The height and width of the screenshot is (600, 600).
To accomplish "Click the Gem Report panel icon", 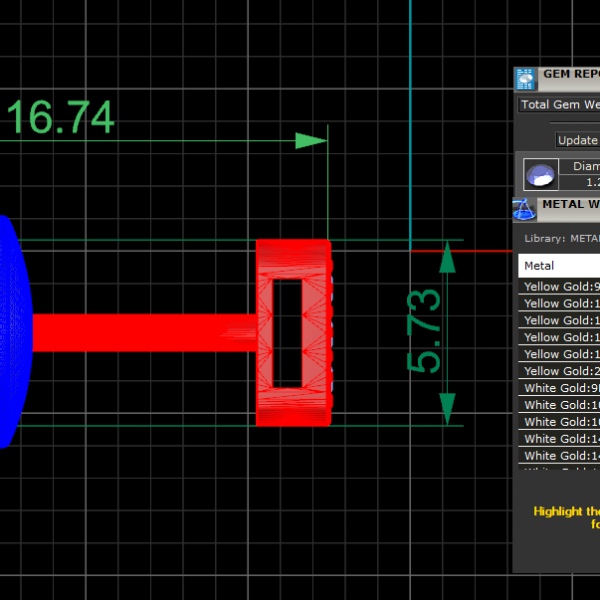I will point(526,79).
